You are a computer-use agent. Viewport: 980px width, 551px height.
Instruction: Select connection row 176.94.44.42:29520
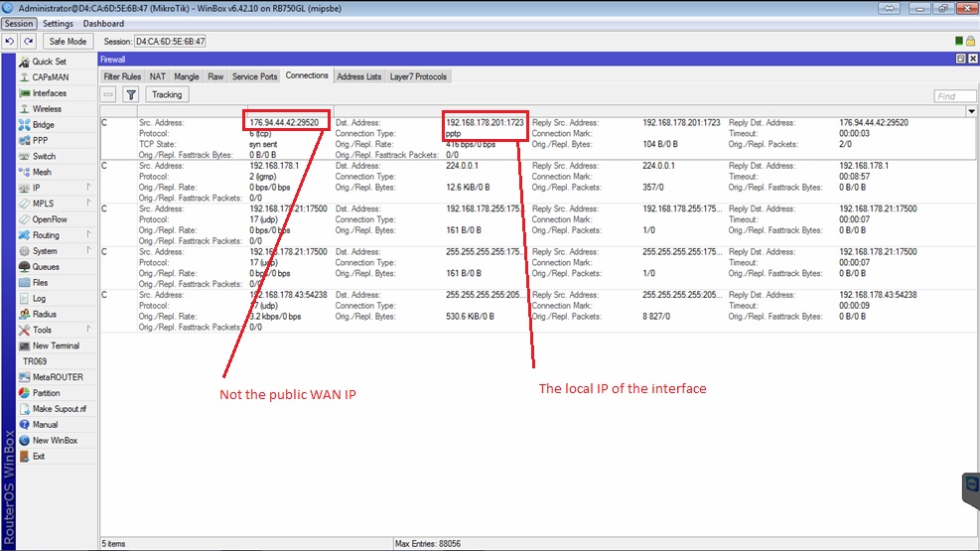coord(537,139)
